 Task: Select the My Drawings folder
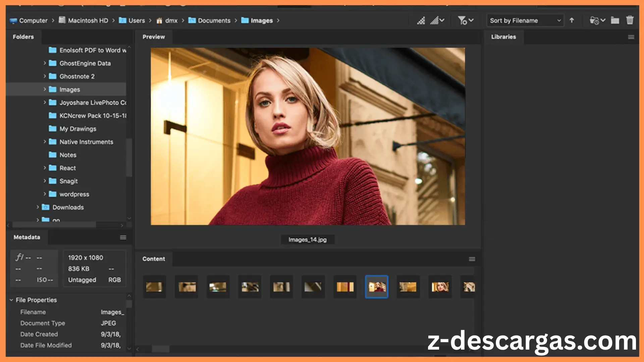[72, 129]
